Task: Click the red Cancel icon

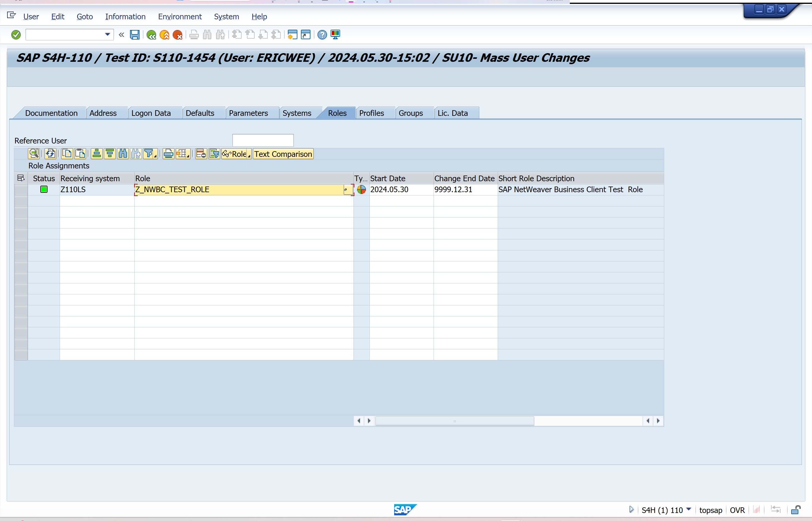Action: 177,34
